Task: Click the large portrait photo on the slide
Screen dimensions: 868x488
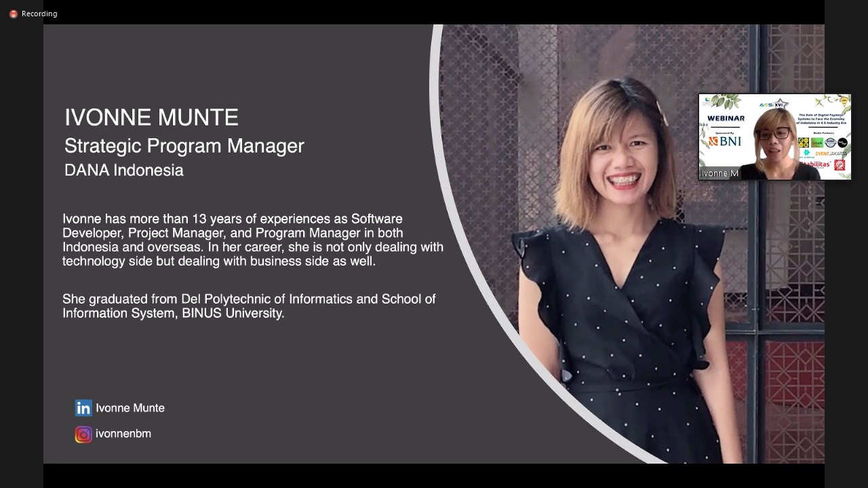Action: [x=627, y=244]
